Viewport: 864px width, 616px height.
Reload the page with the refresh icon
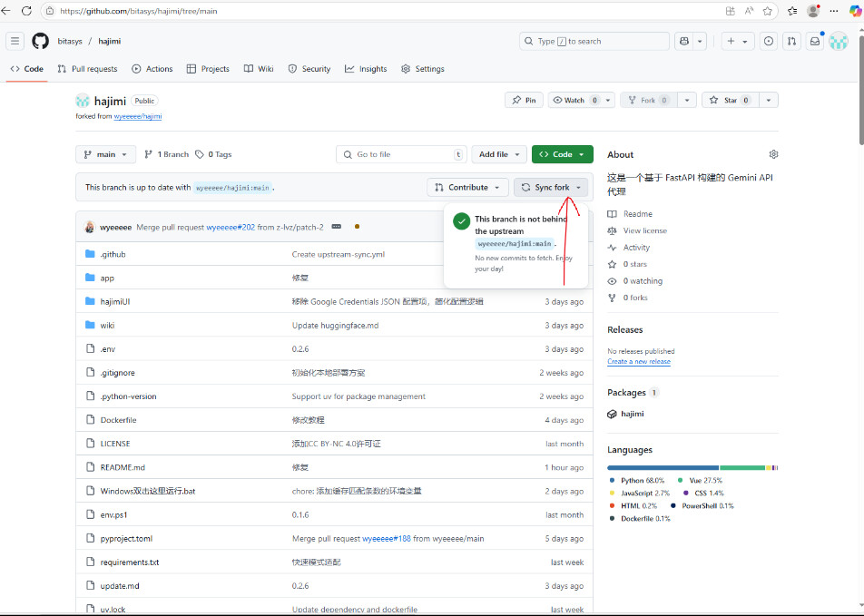[25, 11]
